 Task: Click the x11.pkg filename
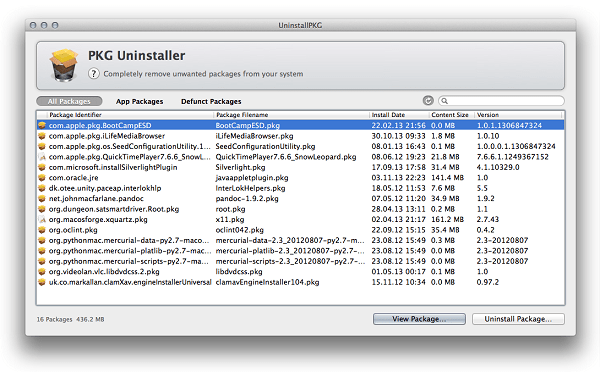(230, 219)
